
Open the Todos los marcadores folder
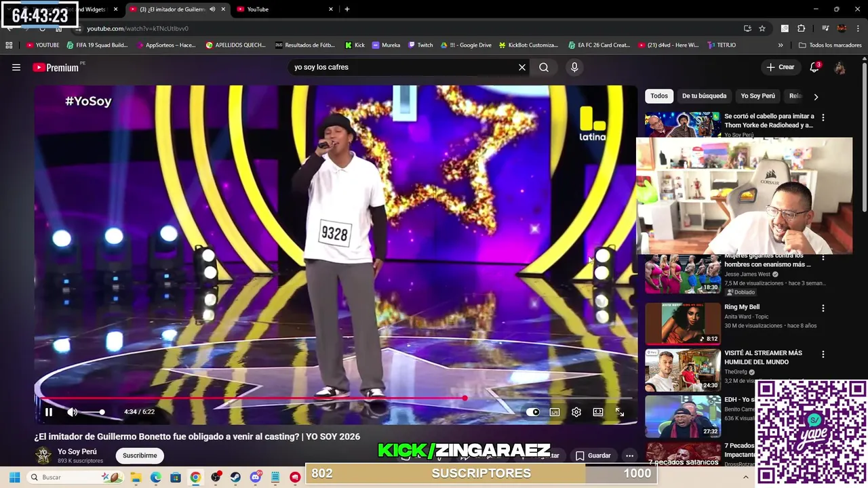point(830,45)
